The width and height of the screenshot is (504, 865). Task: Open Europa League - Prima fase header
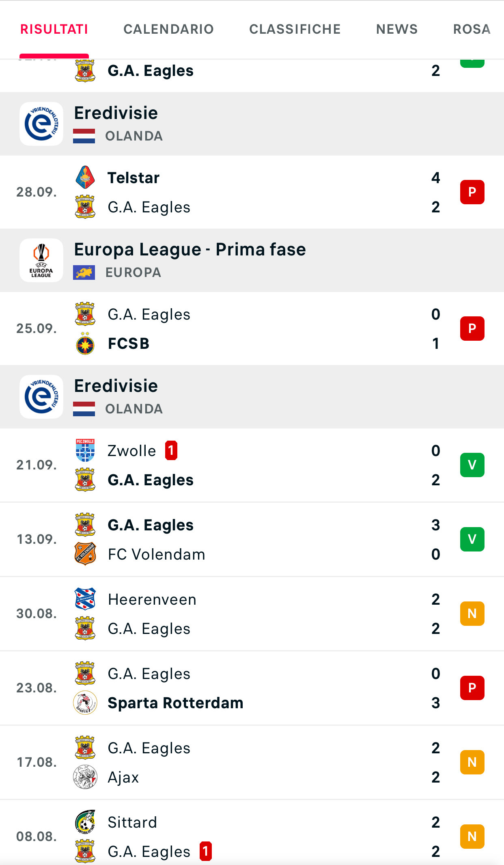coord(190,250)
